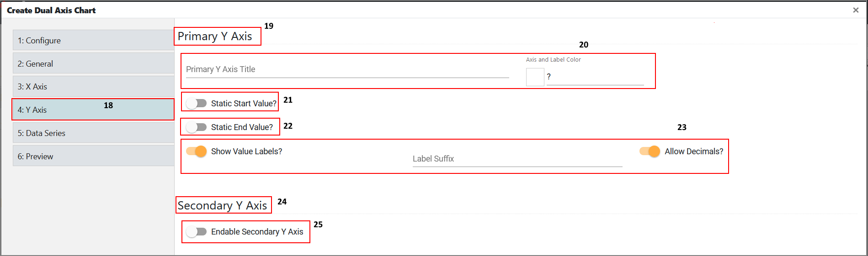
Task: Switch off the Allow Decimals toggle
Action: pyautogui.click(x=650, y=151)
